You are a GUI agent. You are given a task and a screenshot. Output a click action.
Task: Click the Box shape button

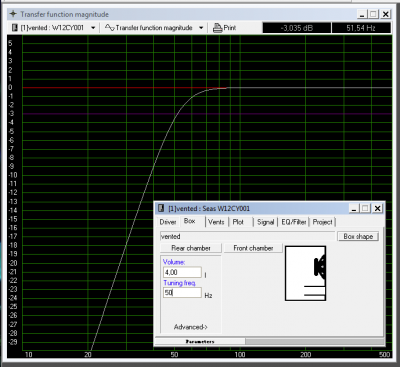pos(358,236)
